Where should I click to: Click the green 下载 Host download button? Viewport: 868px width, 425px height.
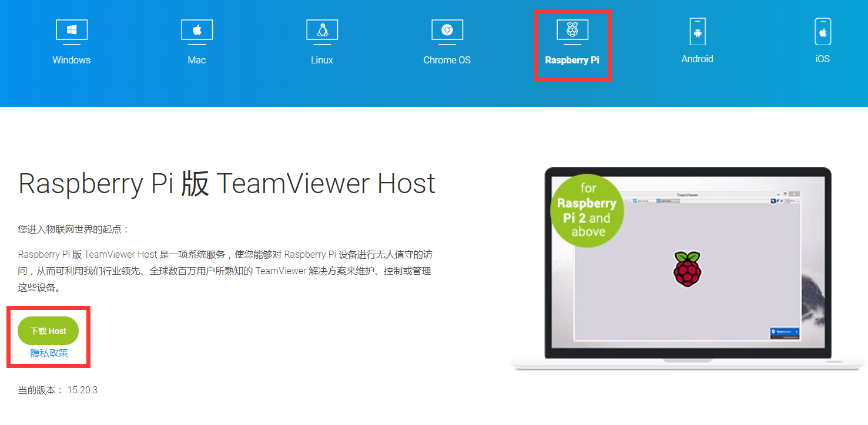48,331
